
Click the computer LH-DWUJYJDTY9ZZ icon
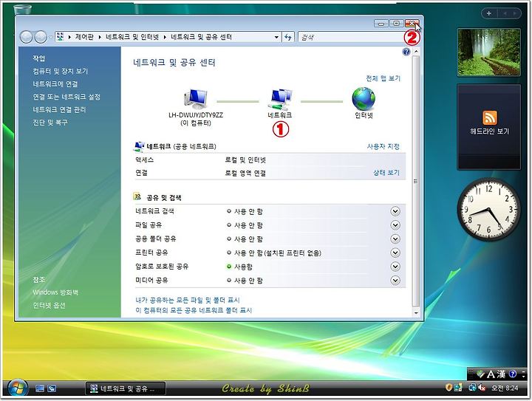(195, 99)
